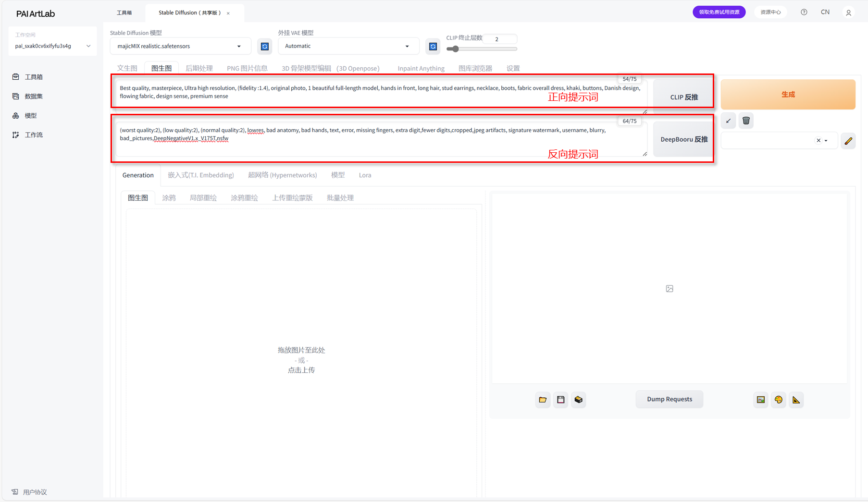The height and width of the screenshot is (502, 868).
Task: Click into the negative prompt text box
Action: [381, 139]
